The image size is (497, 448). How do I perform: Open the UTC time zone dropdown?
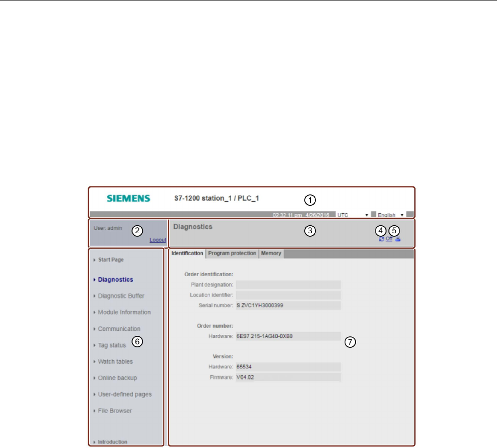point(353,215)
